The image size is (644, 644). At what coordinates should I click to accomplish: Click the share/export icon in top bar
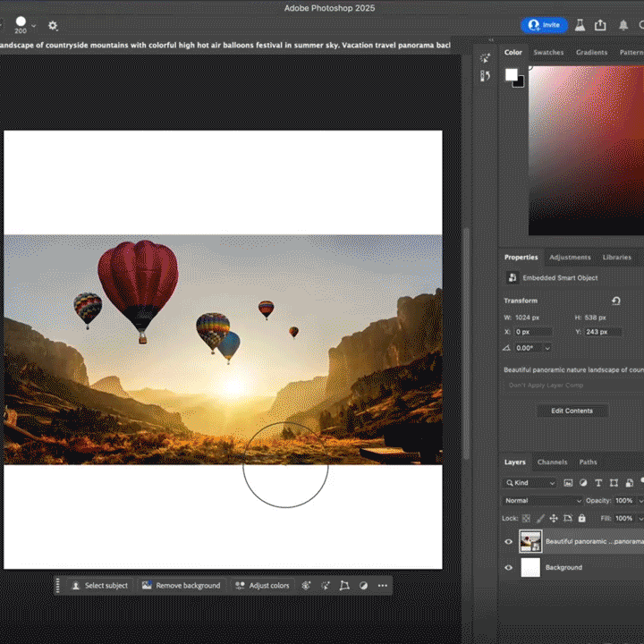pos(600,25)
